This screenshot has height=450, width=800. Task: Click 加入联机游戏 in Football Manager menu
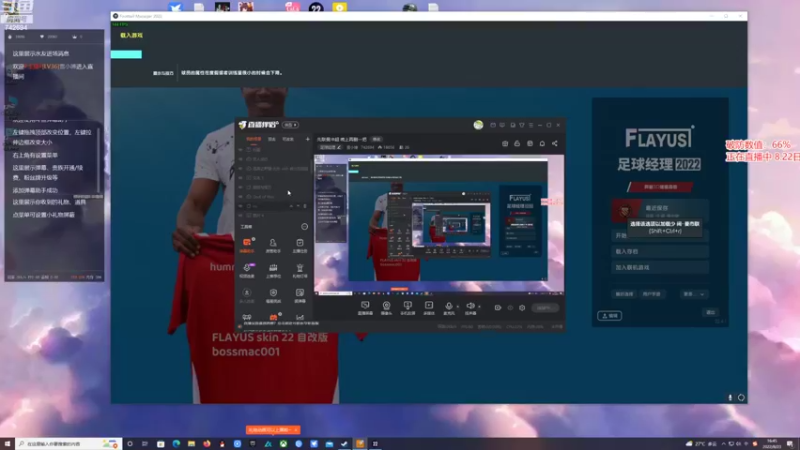(x=660, y=267)
